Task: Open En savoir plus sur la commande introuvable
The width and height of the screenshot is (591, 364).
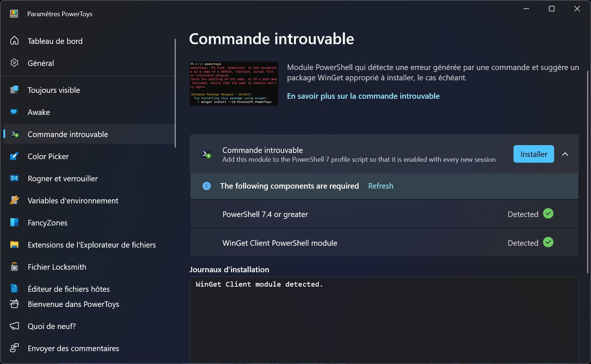Action: click(x=363, y=96)
